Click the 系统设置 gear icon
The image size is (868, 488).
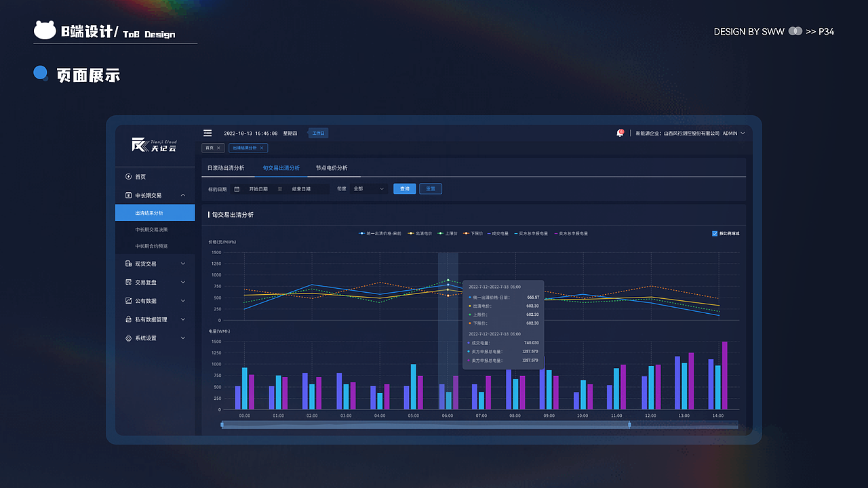[129, 338]
